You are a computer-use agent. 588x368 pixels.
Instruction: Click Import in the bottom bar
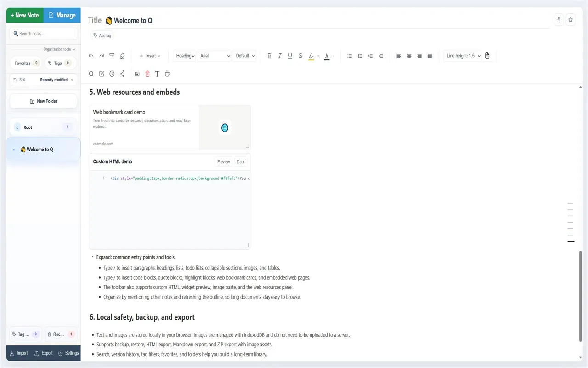19,353
